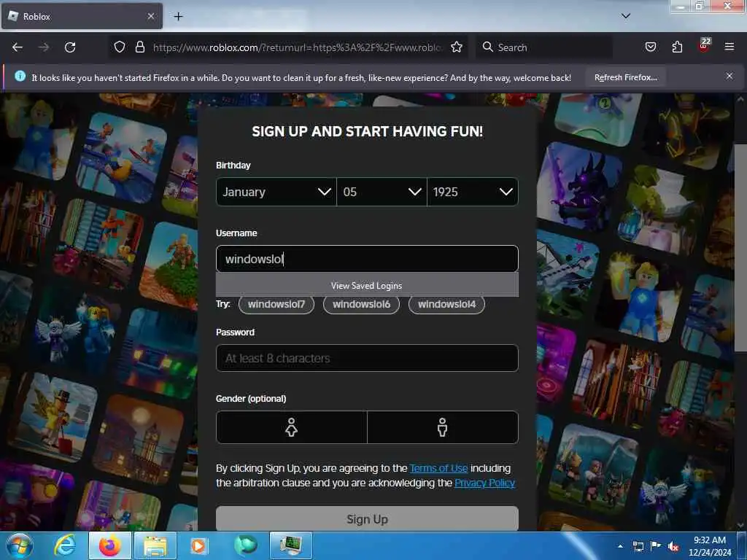The width and height of the screenshot is (747, 560).
Task: Open a new tab with plus button
Action: 178,17
